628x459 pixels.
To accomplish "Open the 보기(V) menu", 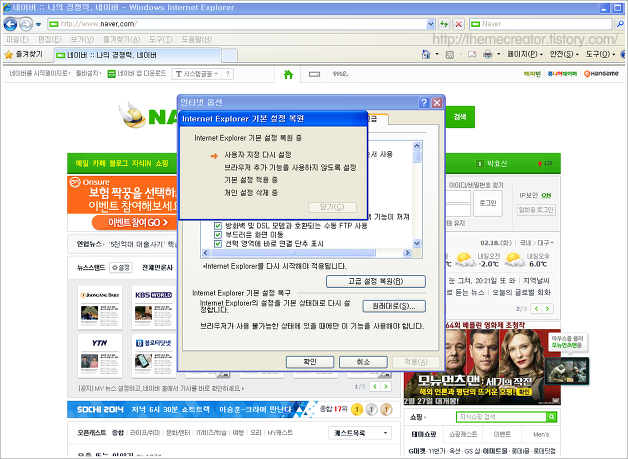I will tap(82, 39).
